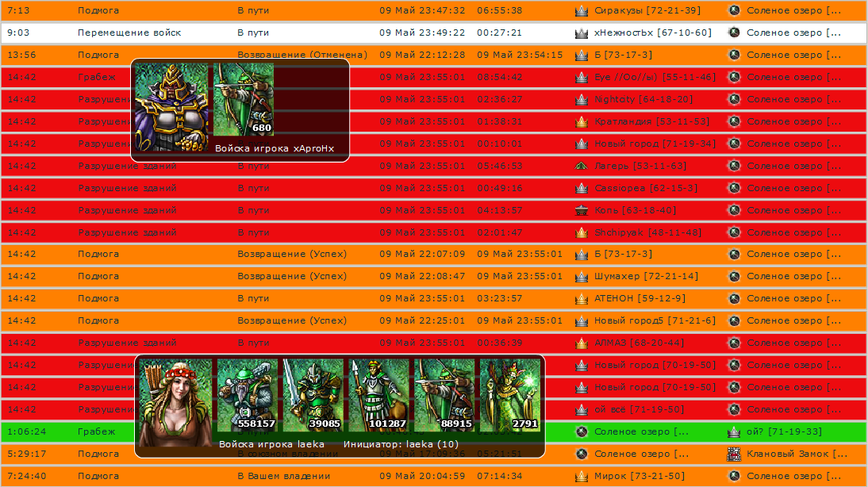Click the gold crown icon beside Кратландия

click(581, 121)
